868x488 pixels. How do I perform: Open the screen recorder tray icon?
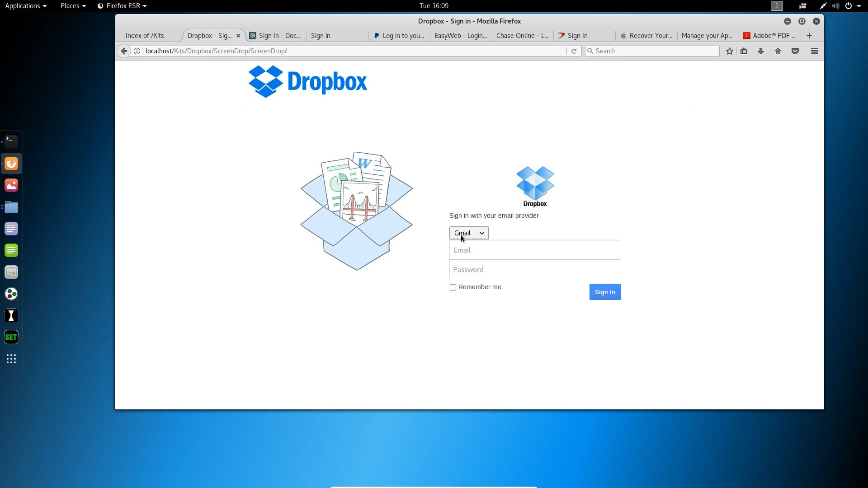point(803,6)
